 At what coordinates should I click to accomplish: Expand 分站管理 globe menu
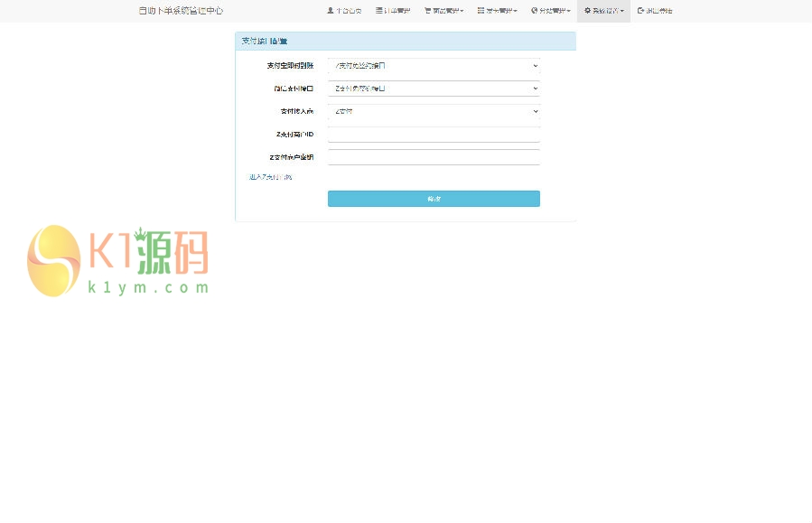pos(550,10)
